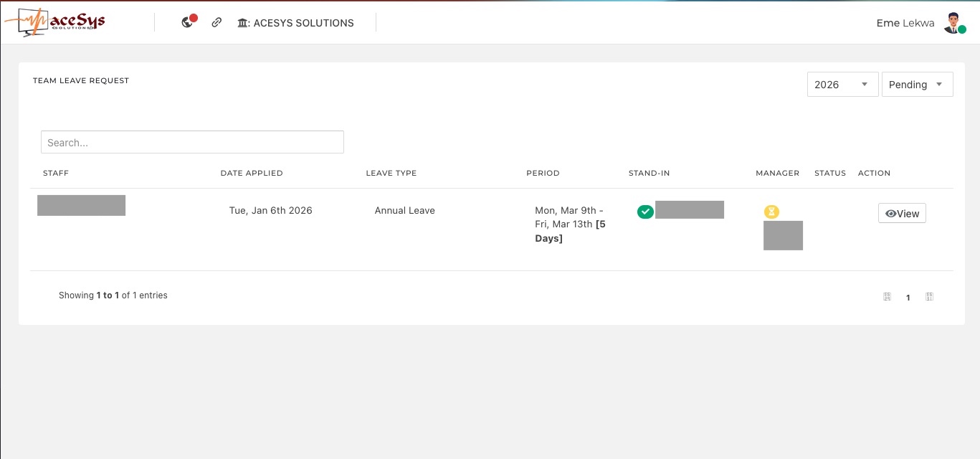Screen dimensions: 980x459
Task: Click the aceSys Solutions logo
Action: click(55, 22)
